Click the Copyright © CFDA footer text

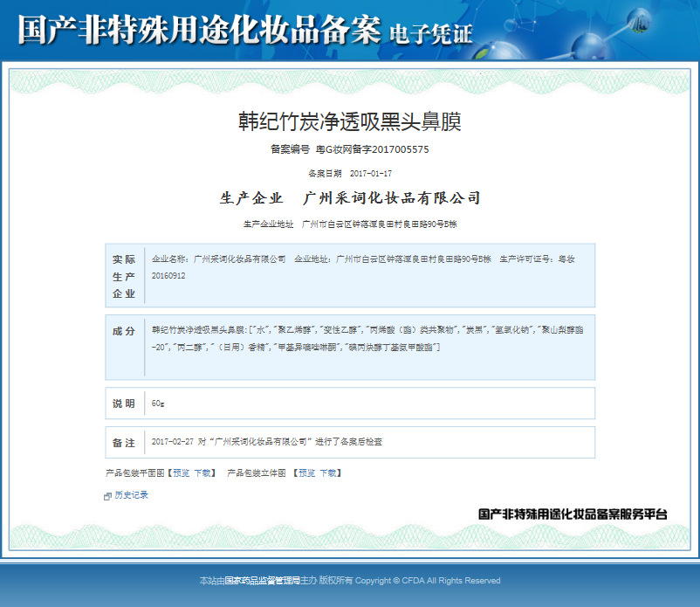(x=428, y=581)
